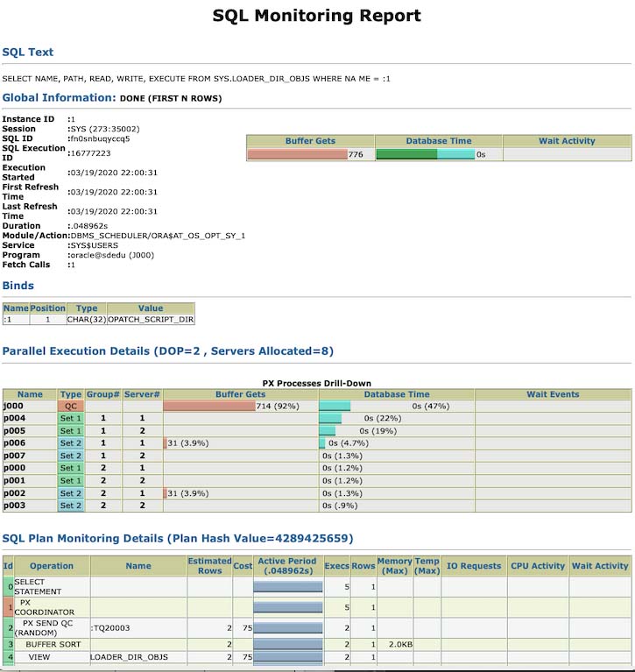635x672 pixels.
Task: Click the p007 process name
Action: (15, 456)
